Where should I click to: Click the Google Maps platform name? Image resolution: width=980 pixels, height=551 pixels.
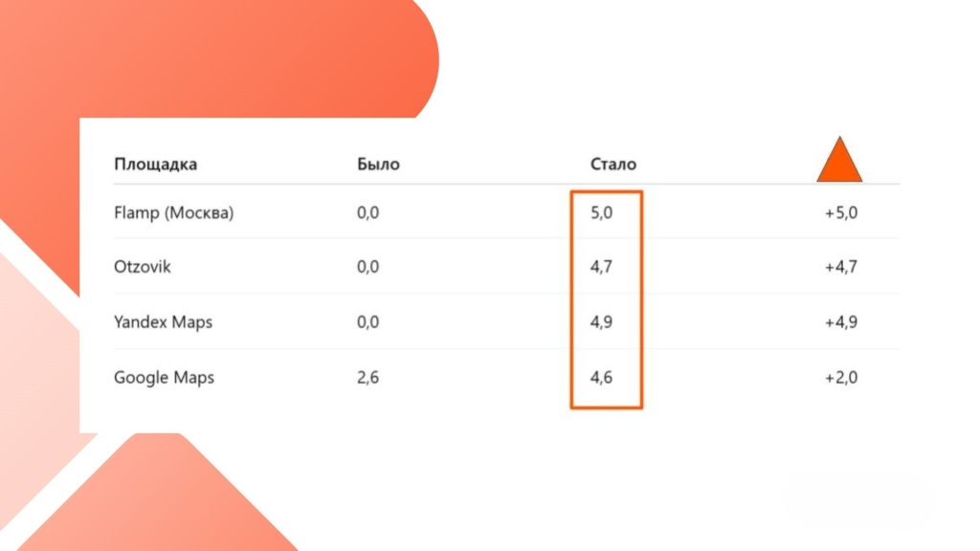pos(164,377)
